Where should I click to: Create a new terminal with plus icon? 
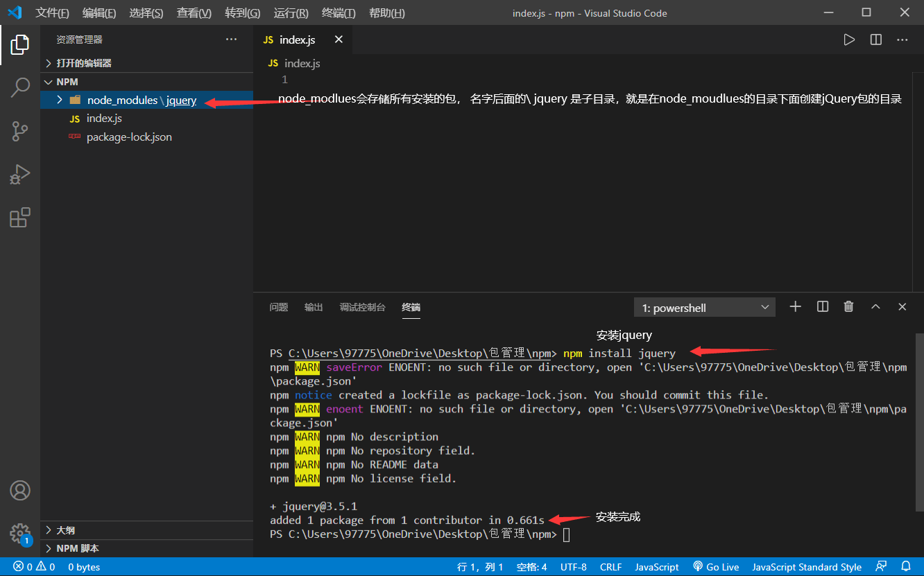(x=796, y=306)
